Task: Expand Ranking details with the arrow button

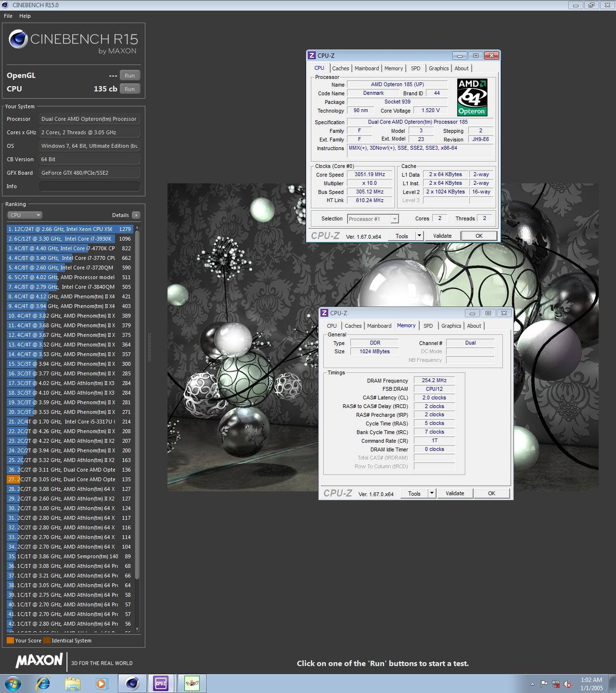Action: (x=136, y=215)
